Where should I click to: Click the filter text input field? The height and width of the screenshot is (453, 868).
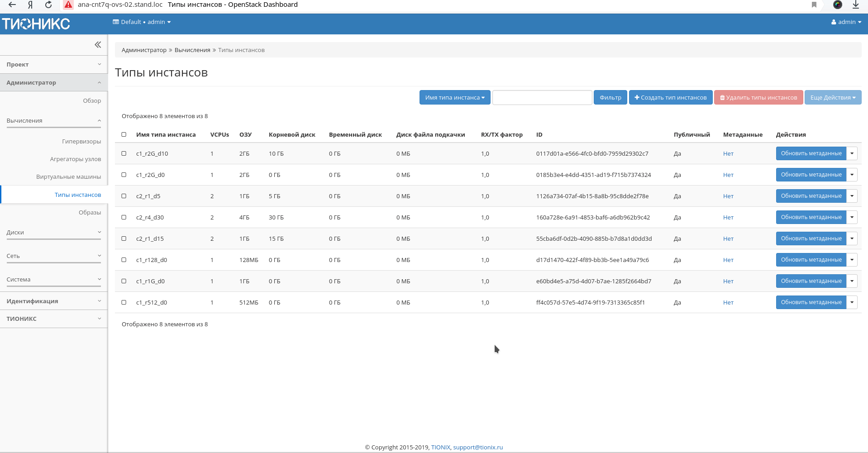(x=542, y=97)
